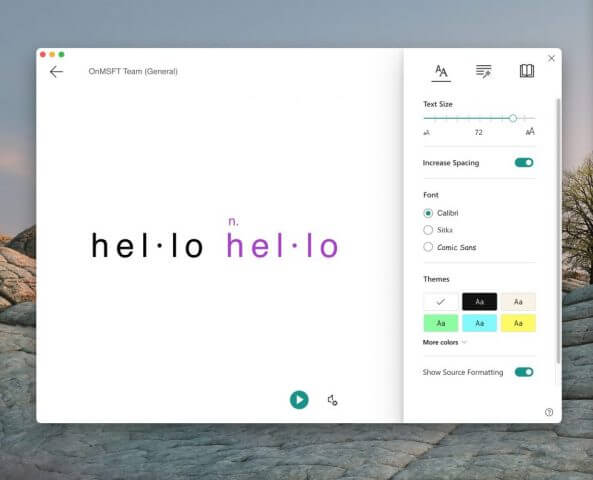Play the read-aloud audio

[299, 400]
